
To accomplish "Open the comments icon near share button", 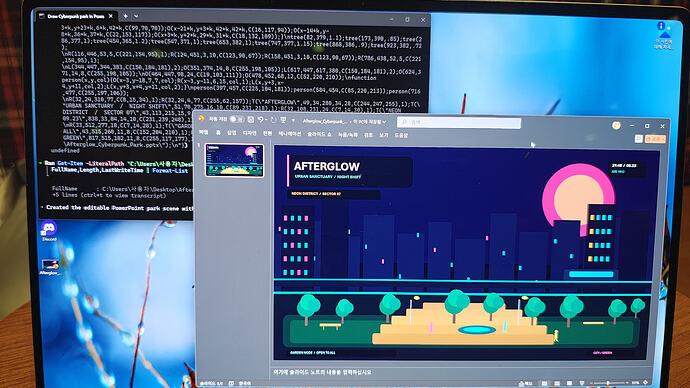I will click(639, 139).
